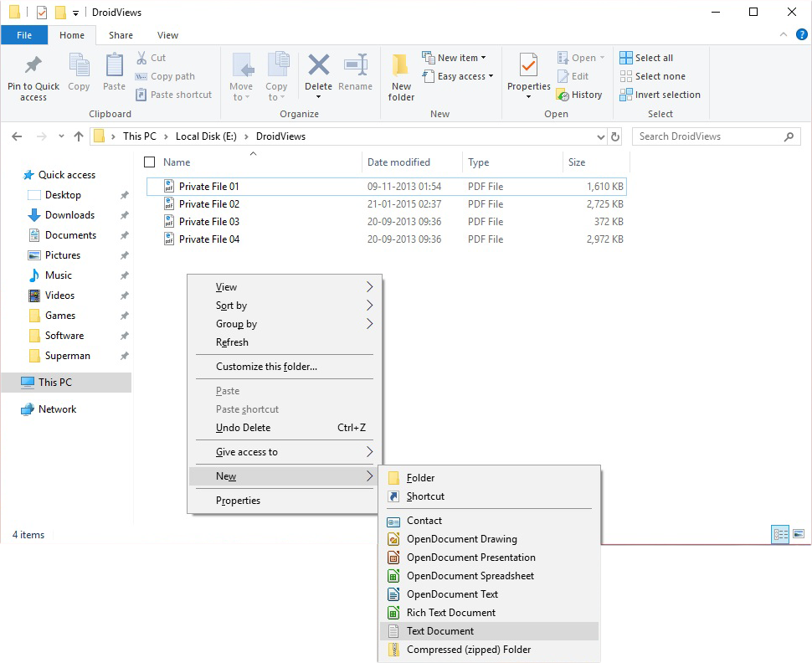This screenshot has height=663, width=812.
Task: Click the Copy ribbon icon
Action: (79, 65)
